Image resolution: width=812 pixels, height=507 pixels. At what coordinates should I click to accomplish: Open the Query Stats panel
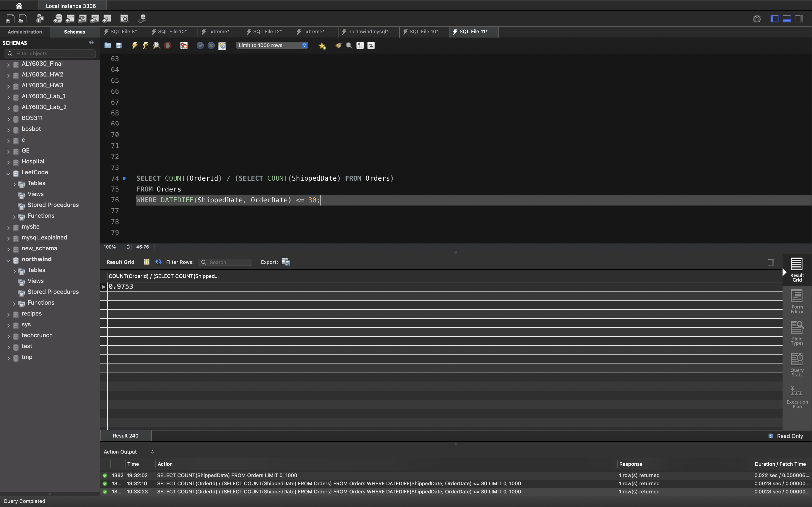797,365
